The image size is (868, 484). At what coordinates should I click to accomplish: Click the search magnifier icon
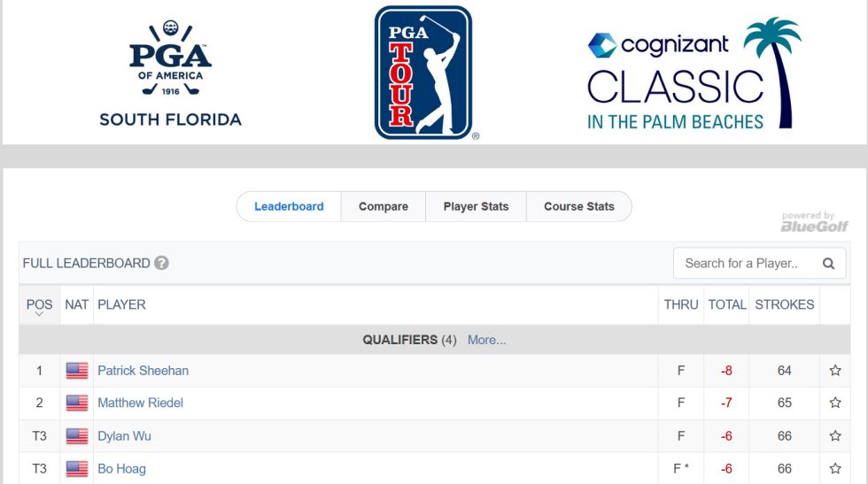pyautogui.click(x=828, y=264)
